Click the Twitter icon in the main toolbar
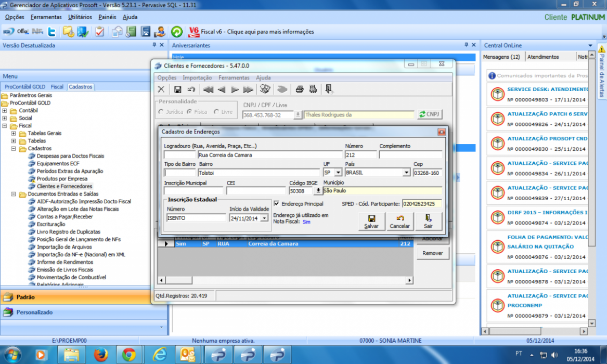 (51, 32)
